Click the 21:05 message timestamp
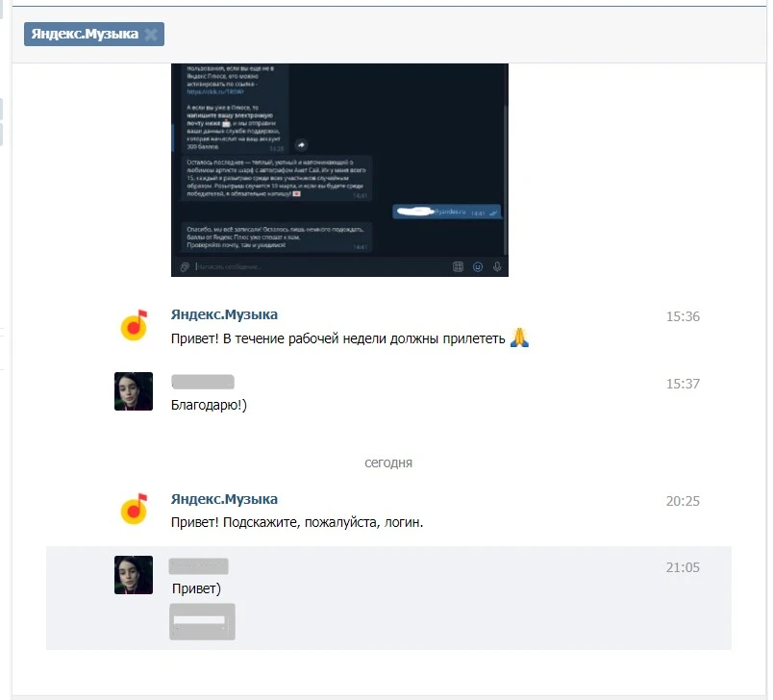This screenshot has width=773, height=700. point(683,567)
